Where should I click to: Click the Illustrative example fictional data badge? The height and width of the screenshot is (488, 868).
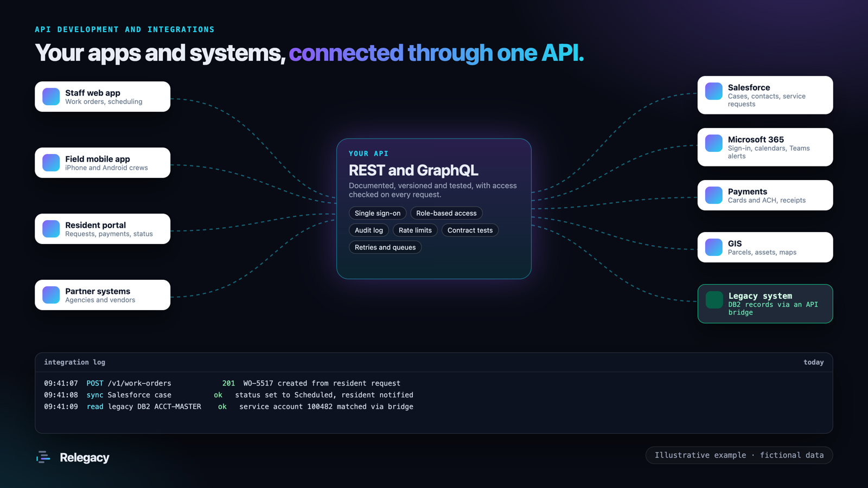click(x=739, y=455)
